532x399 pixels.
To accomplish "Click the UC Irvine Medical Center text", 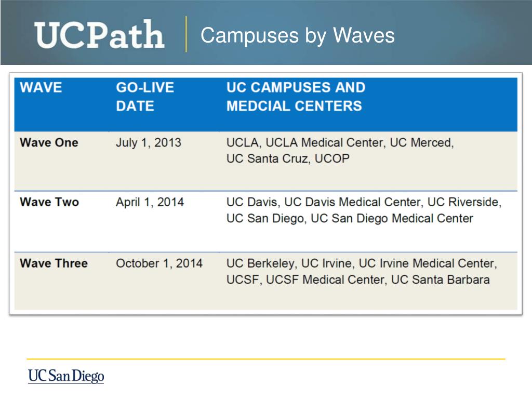I will point(428,263).
